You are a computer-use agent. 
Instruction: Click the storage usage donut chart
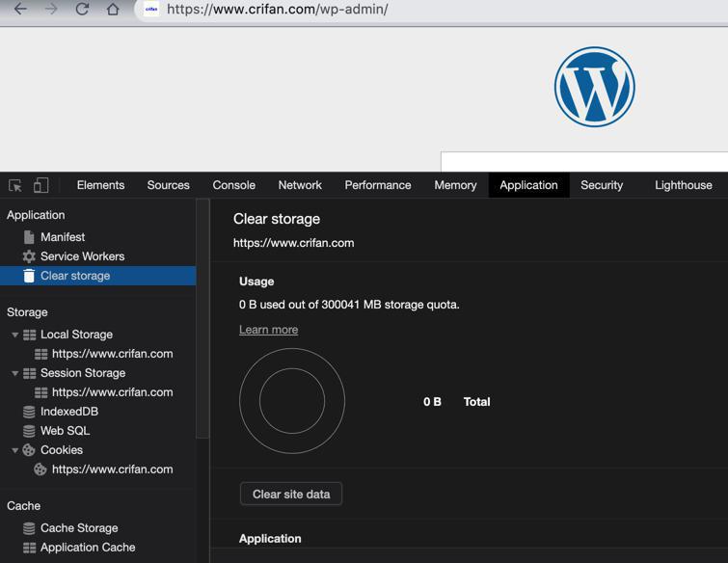(x=292, y=401)
